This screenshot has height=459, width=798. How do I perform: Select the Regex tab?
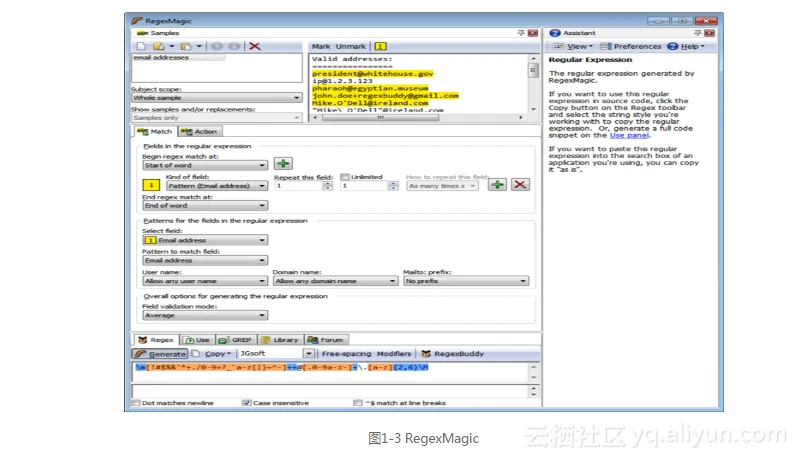(x=156, y=339)
